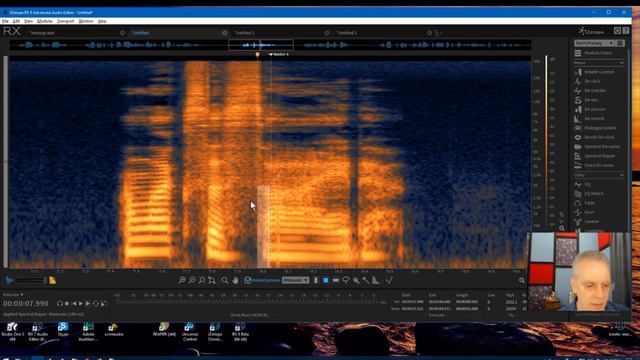Toggle input monitoring headphones icon
Screen dimensions: 640x360
60,304
